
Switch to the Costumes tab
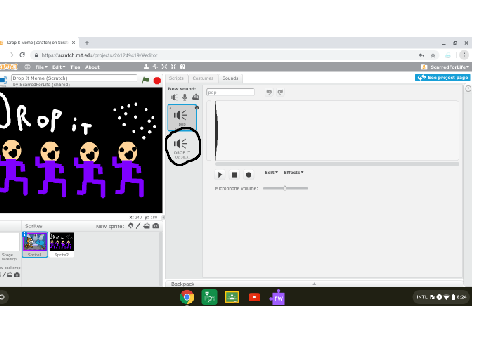click(x=203, y=78)
